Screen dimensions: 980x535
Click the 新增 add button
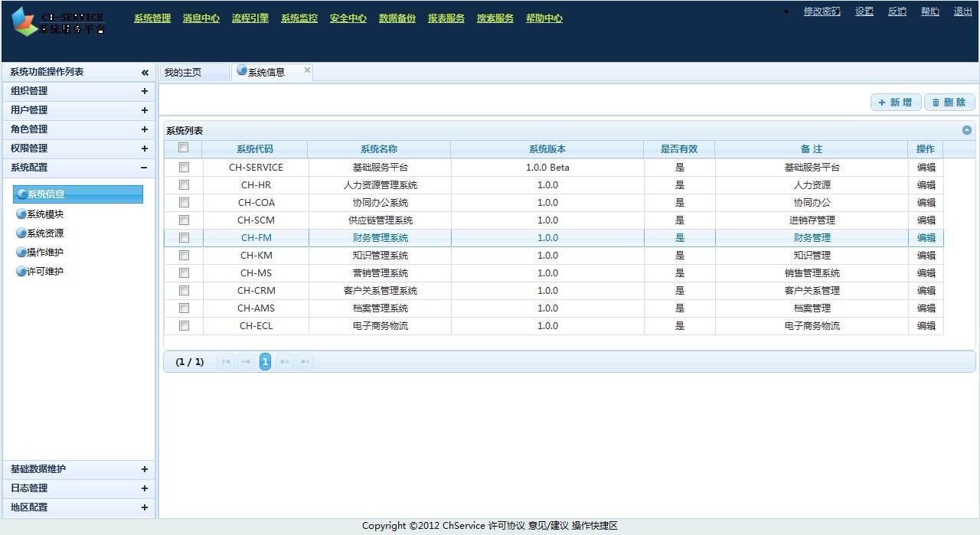[896, 103]
